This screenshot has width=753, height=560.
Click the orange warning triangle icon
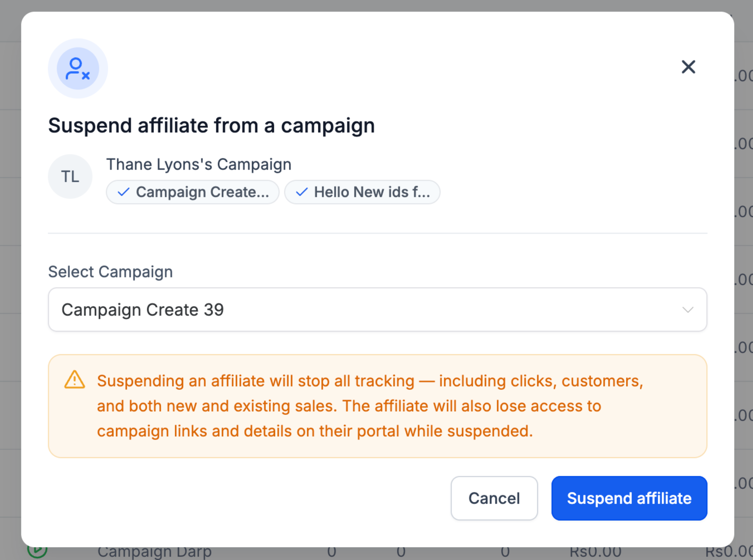75,380
